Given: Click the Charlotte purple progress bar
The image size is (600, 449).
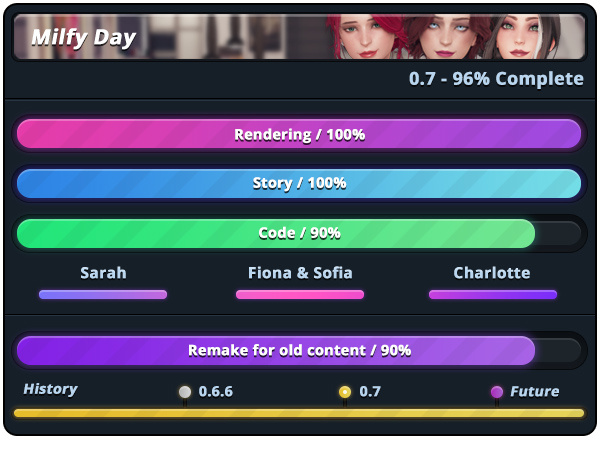Looking at the screenshot, I should click(x=493, y=294).
